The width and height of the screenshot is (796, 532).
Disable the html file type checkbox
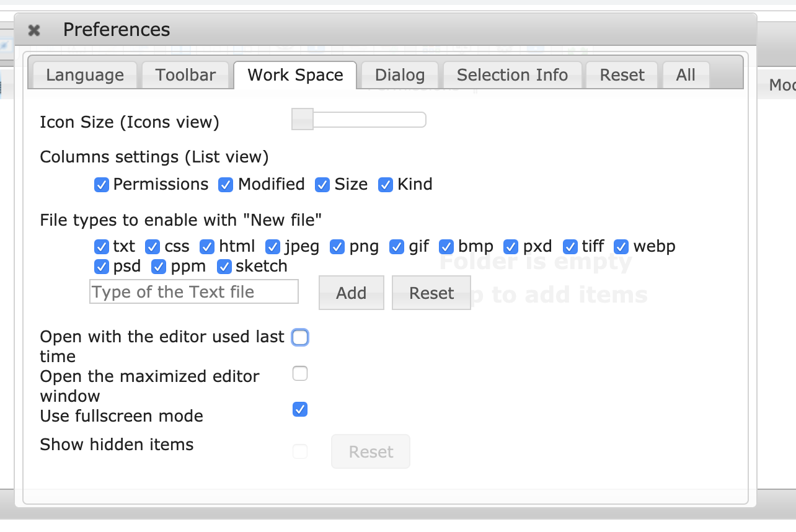(x=206, y=246)
